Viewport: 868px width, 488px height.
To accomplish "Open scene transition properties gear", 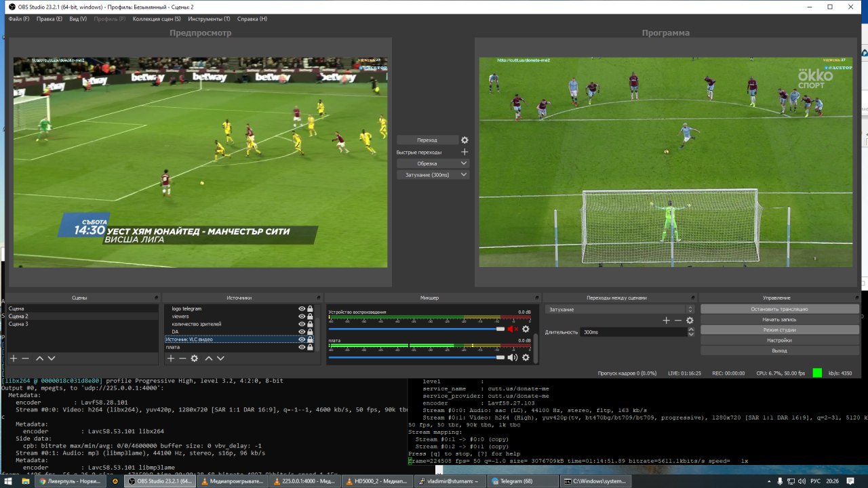I will click(690, 321).
